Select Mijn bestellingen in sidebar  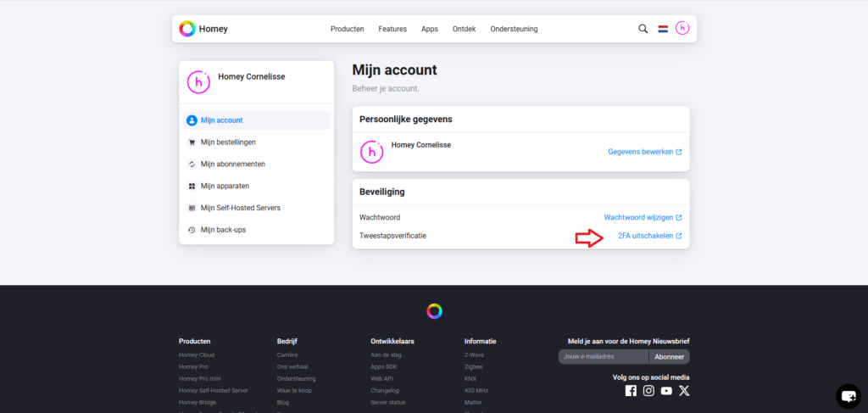coord(228,142)
